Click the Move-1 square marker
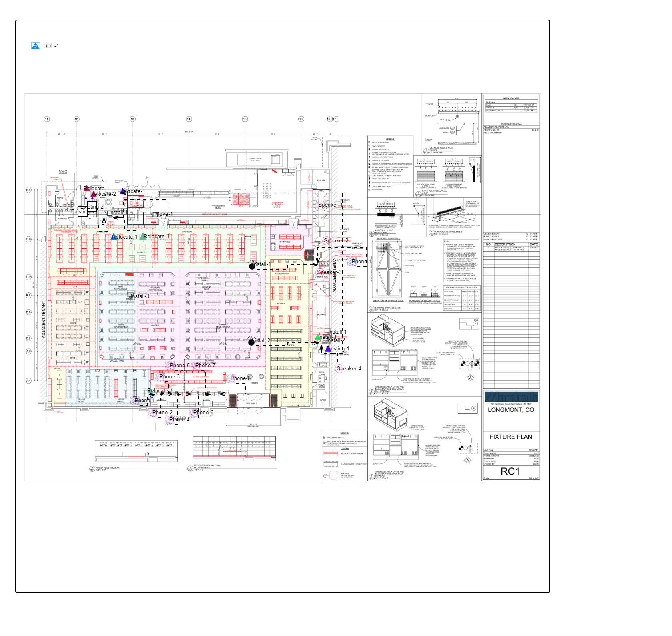The image size is (672, 636). click(155, 215)
